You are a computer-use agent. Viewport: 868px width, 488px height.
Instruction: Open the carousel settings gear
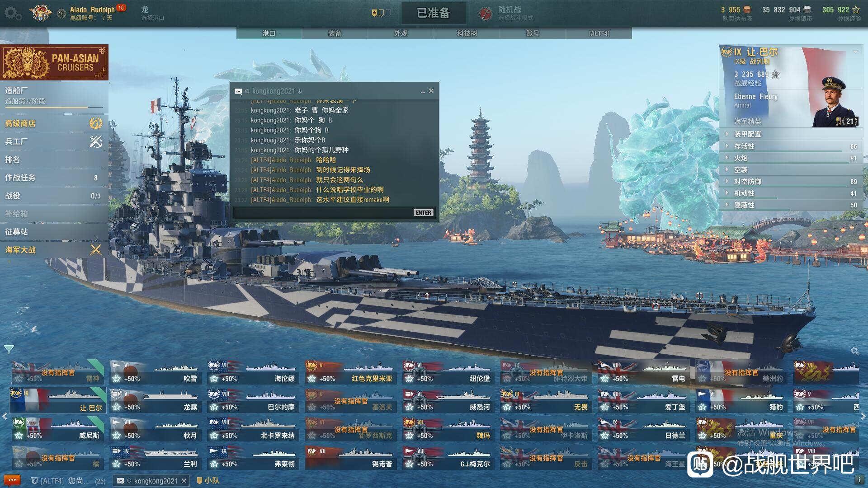854,351
